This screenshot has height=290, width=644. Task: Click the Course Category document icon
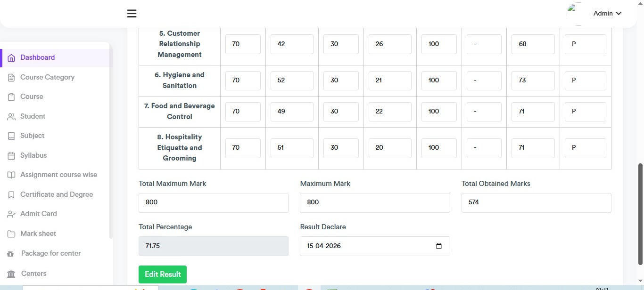click(11, 77)
